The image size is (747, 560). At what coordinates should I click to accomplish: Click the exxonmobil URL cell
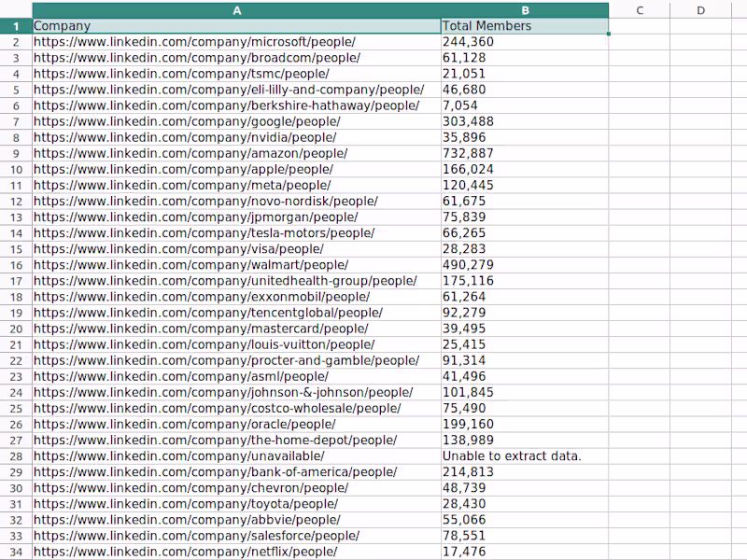pos(237,297)
